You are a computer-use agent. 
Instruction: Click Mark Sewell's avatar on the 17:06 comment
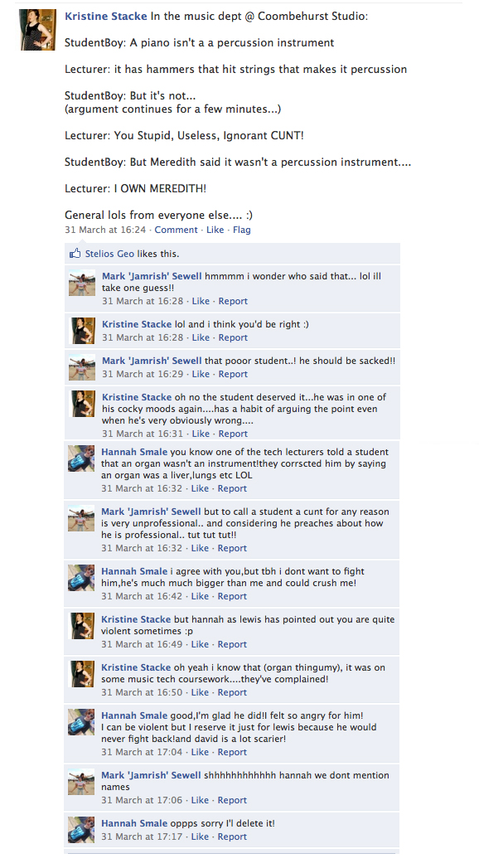click(81, 782)
